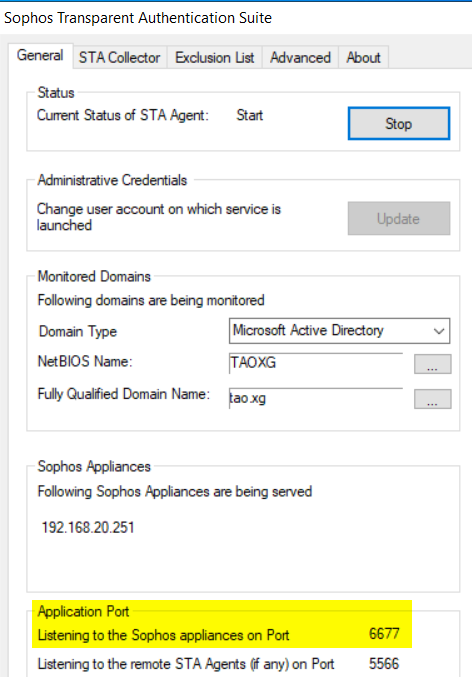This screenshot has width=472, height=677.
Task: Click 'Change user account on which service is launched'
Action: [x=158, y=217]
